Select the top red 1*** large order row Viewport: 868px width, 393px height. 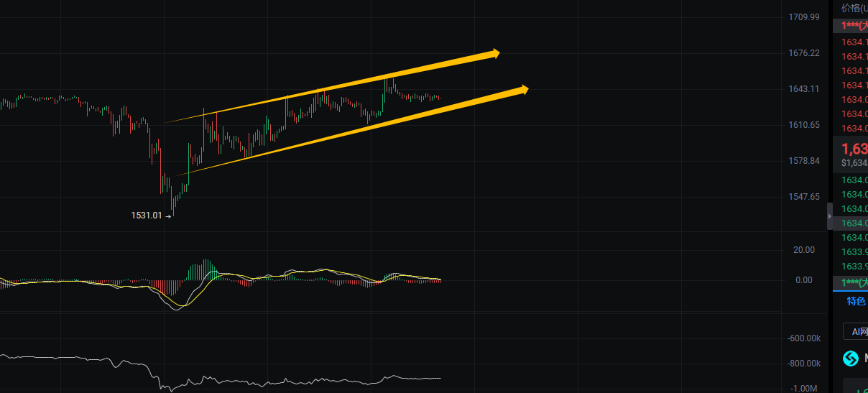[851, 26]
